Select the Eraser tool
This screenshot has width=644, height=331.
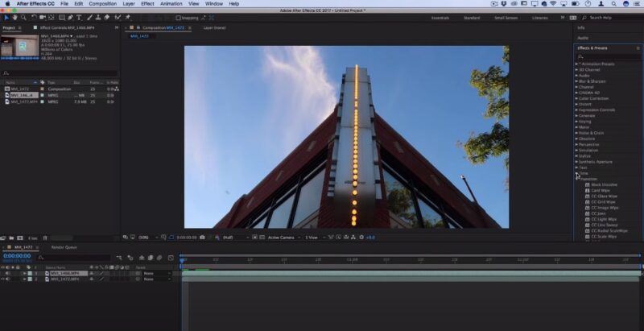point(107,18)
